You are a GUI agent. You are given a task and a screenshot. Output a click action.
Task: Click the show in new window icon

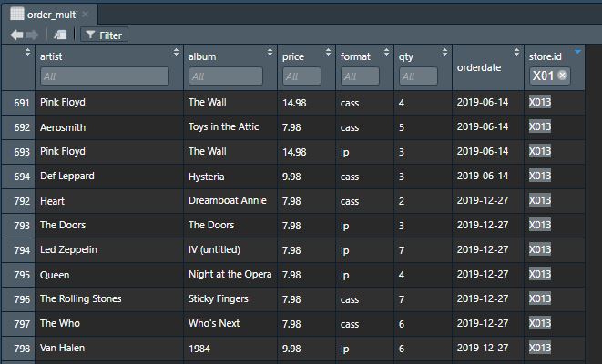point(60,35)
